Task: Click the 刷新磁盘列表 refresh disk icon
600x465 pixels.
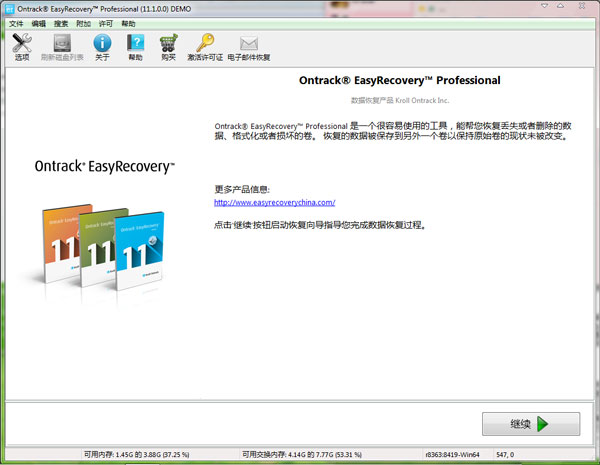Action: (62, 43)
